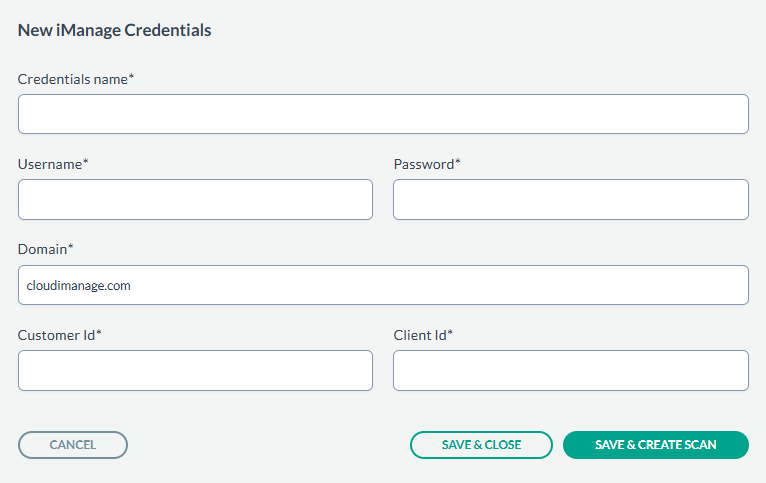Click the Save & Close button

coord(481,445)
